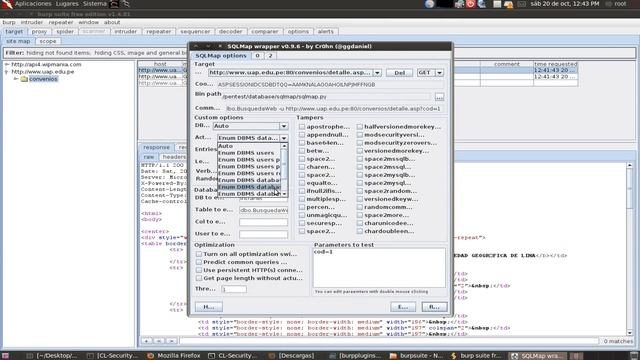The width and height of the screenshot is (640, 360).
Task: Click the chat bubbles notification icon in tray
Action: click(x=508, y=4)
